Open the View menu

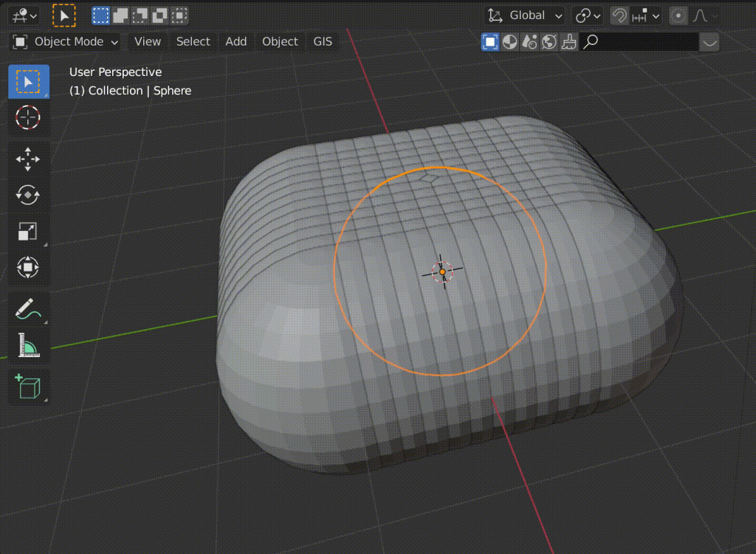pyautogui.click(x=147, y=42)
